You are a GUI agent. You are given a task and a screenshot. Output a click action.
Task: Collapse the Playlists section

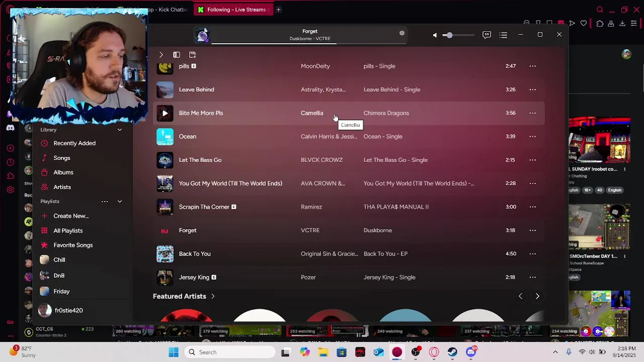[x=120, y=201]
